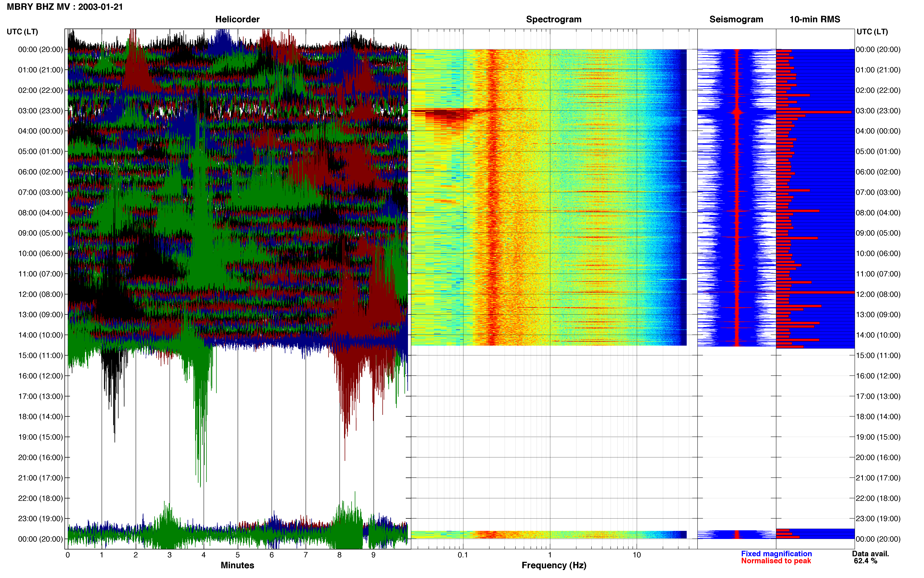Click the 'Data avail.' label
This screenshot has width=924, height=578.
870,554
